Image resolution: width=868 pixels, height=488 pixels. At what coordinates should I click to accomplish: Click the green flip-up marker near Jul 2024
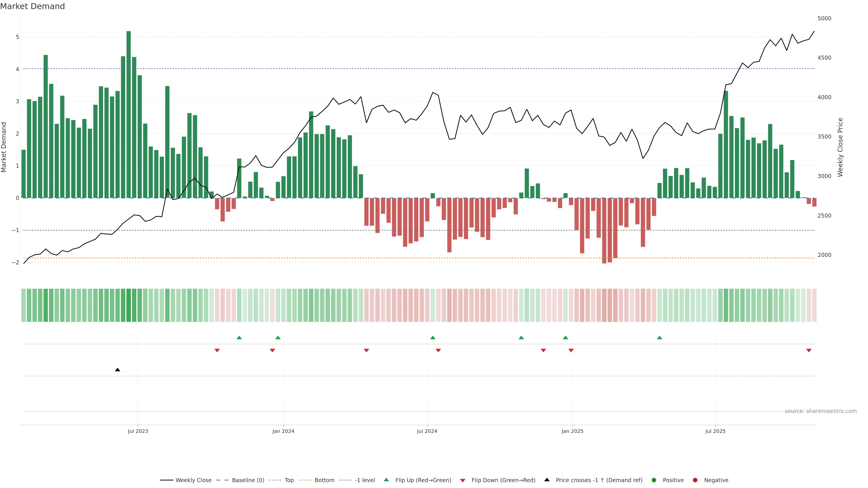pyautogui.click(x=433, y=338)
